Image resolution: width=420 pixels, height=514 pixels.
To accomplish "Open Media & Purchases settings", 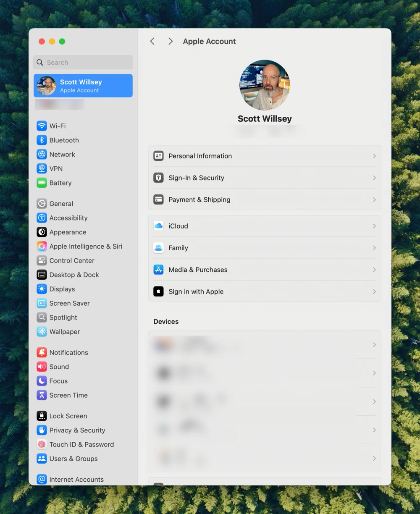I will [x=265, y=270].
